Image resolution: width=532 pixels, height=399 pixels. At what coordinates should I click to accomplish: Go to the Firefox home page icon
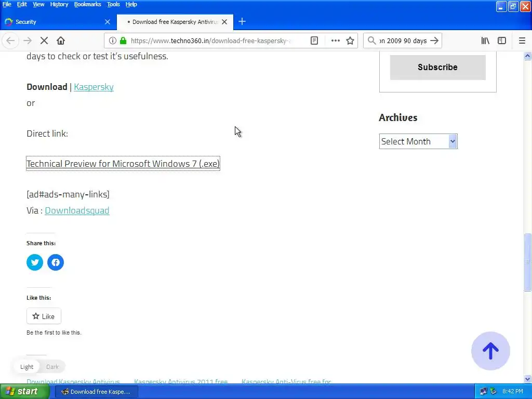(x=61, y=41)
